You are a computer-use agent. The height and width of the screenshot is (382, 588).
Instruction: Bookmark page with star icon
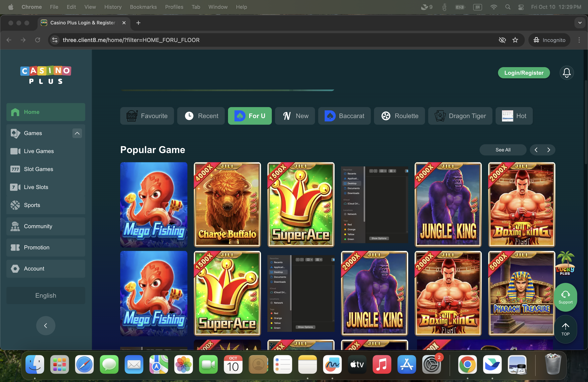click(x=515, y=40)
